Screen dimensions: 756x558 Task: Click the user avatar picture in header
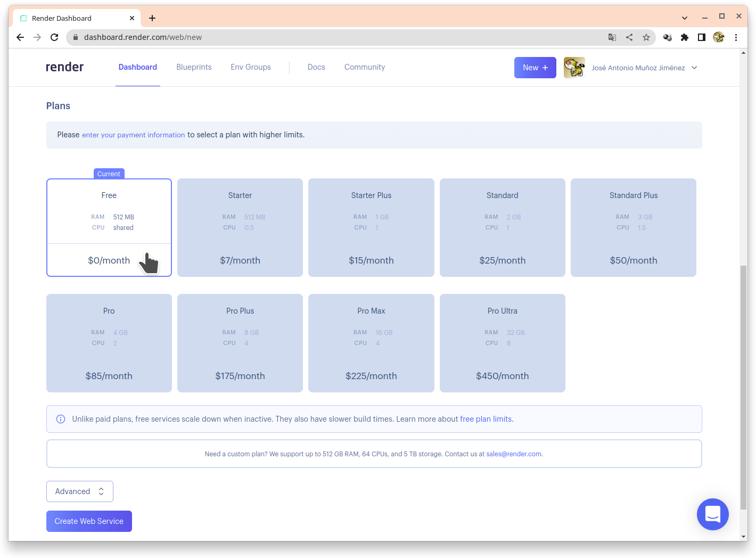pos(574,68)
